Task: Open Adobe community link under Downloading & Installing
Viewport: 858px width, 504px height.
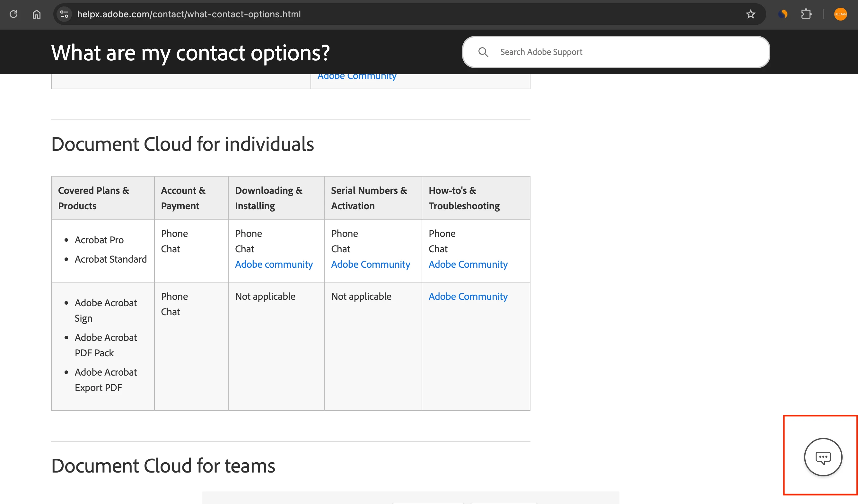Action: pos(274,265)
